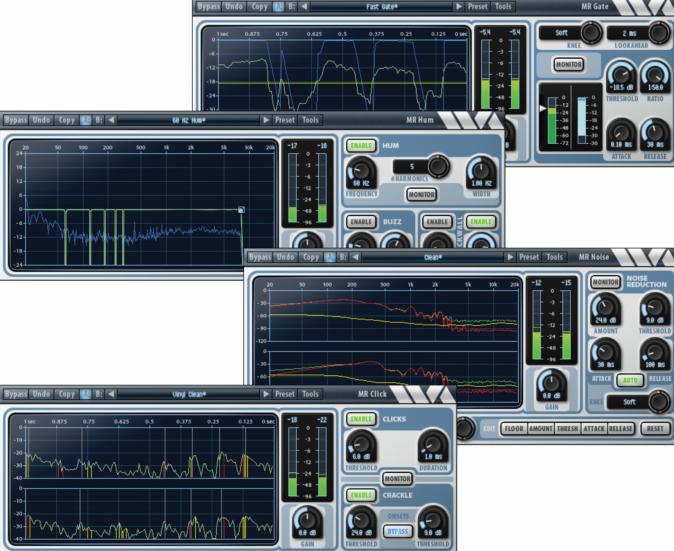Image resolution: width=674 pixels, height=551 pixels.
Task: Load previous preset arrow in MR Click
Action: click(111, 394)
